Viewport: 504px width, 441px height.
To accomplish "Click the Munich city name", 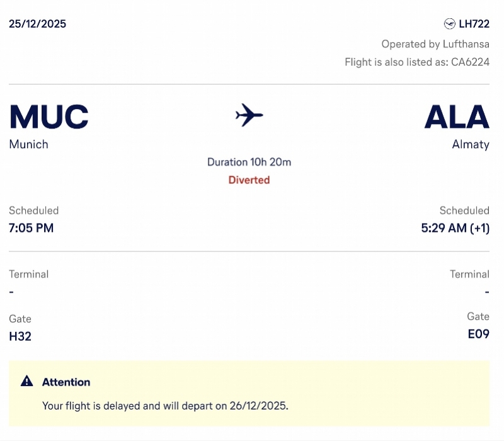I will click(x=29, y=144).
